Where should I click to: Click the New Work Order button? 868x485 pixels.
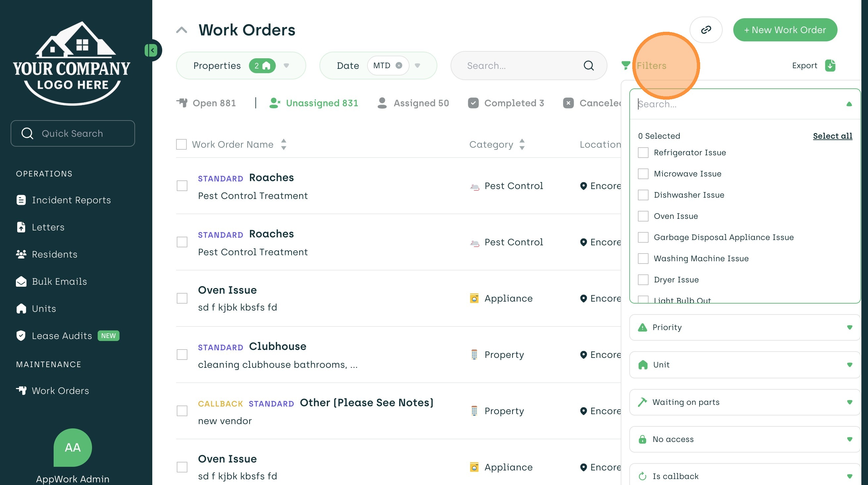785,30
